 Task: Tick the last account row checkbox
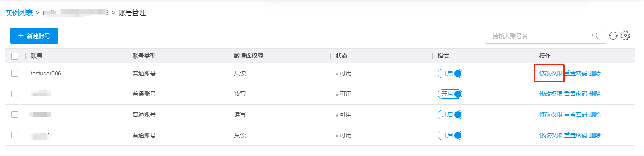pos(15,135)
